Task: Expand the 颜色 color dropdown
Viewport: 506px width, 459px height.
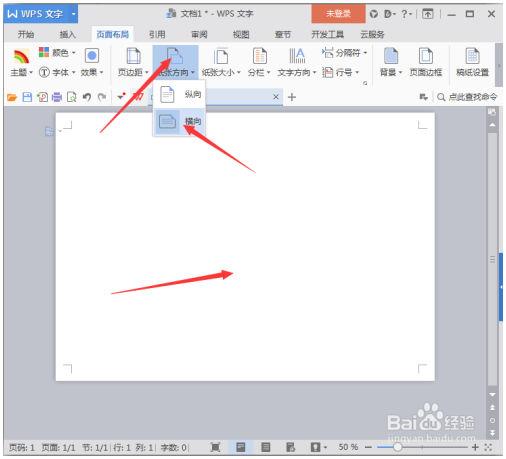Action: (57, 52)
